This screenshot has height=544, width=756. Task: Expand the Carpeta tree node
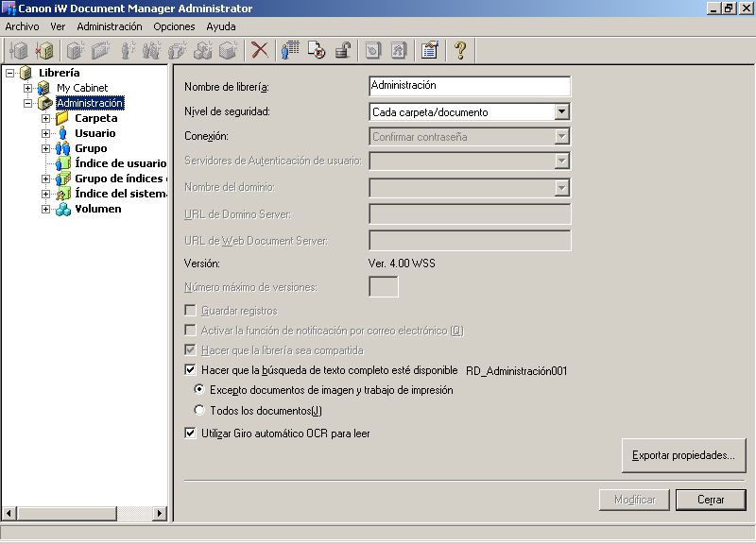tap(45, 119)
